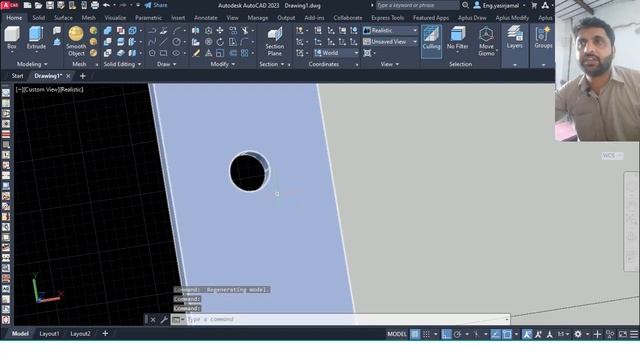Open the workspace switching gear icon
The image size is (640, 360).
[578, 334]
